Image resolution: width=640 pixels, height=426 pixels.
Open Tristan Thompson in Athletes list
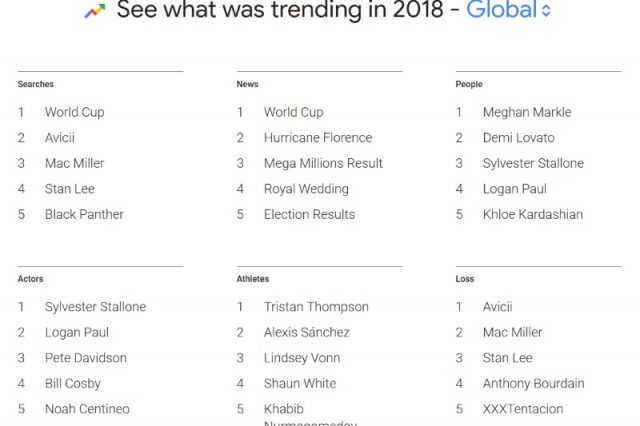(316, 307)
